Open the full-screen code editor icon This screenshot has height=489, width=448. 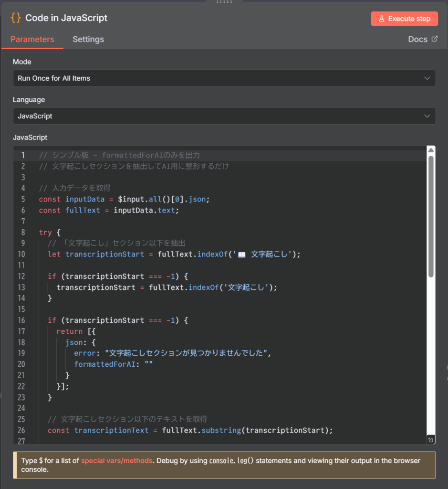430,440
